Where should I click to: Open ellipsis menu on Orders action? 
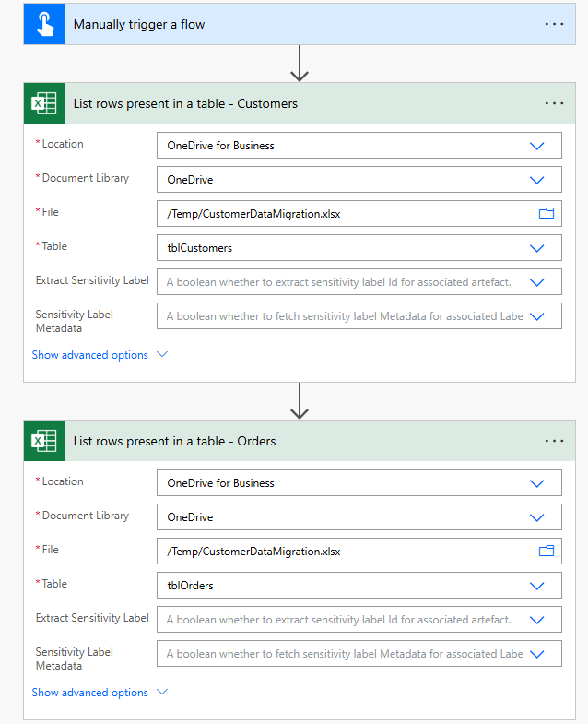(x=554, y=441)
